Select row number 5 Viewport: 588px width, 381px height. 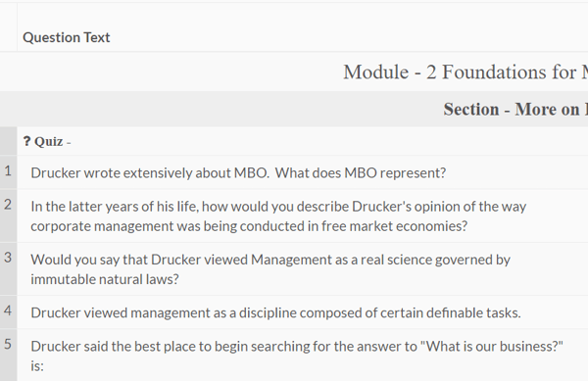(8, 344)
